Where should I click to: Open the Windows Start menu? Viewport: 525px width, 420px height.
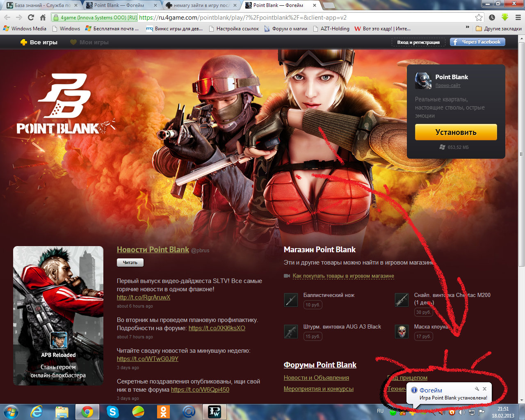point(11,412)
